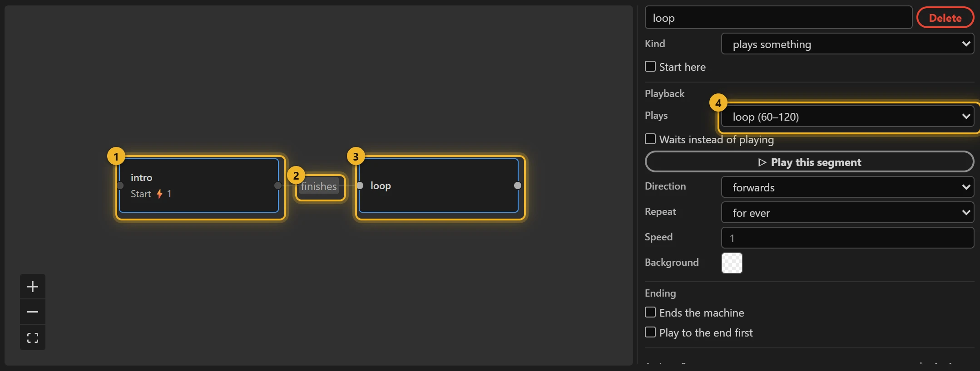
Task: Zoom in on the state graph canvas
Action: click(x=33, y=287)
